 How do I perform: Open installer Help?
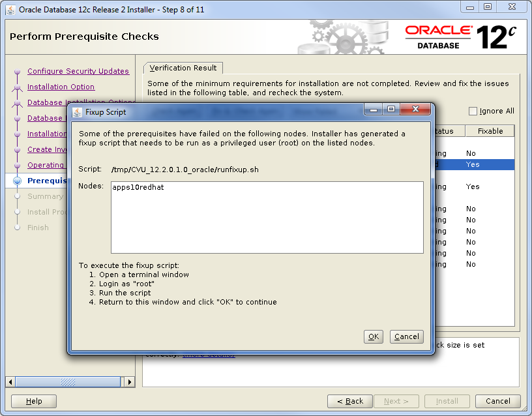(x=34, y=401)
